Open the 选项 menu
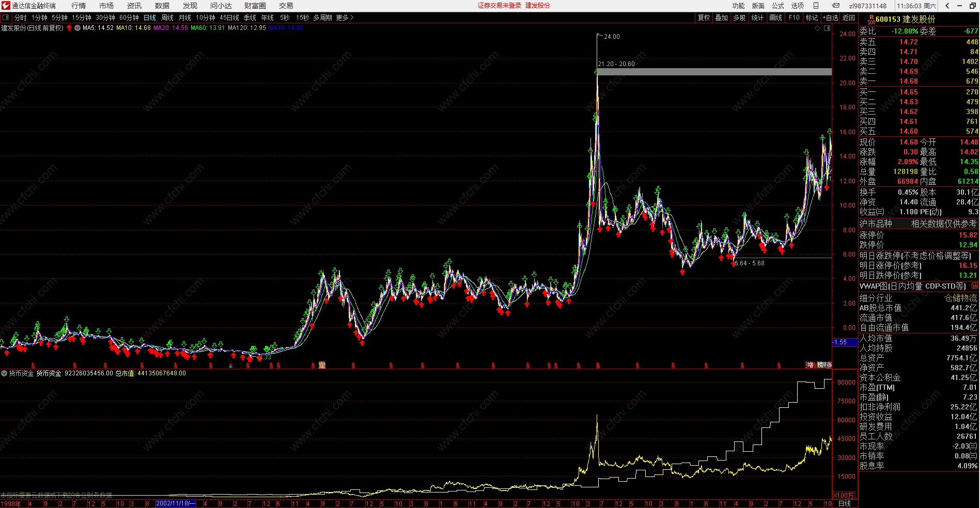The width and height of the screenshot is (980, 508). [798, 6]
